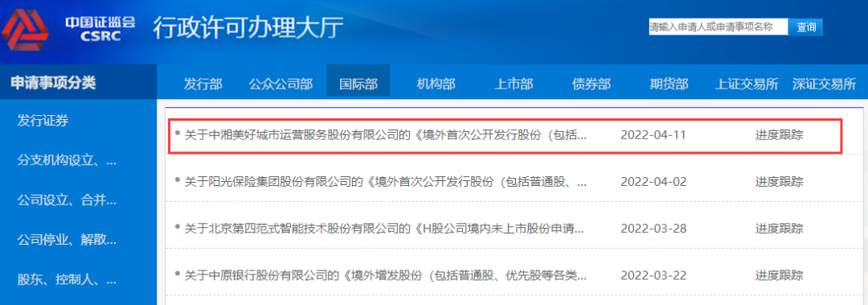This screenshot has height=305, width=868.
Task: Click the 中国证监会 CSRC wordmark
Action: [x=100, y=28]
